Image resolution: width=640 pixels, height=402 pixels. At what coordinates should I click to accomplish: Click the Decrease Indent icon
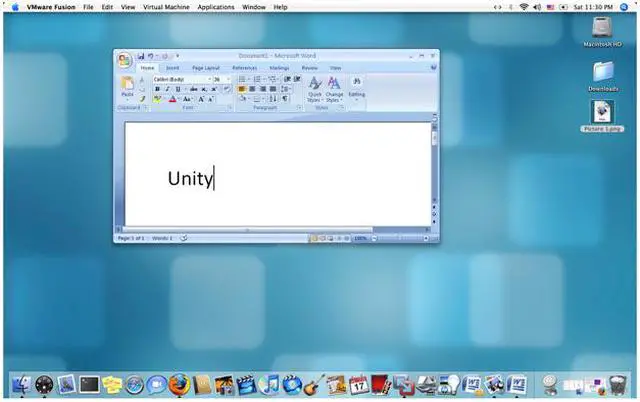(287, 79)
